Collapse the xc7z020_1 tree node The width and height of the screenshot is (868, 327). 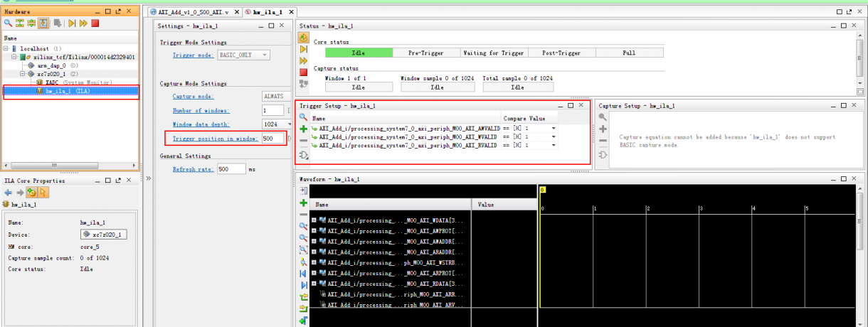coord(23,74)
